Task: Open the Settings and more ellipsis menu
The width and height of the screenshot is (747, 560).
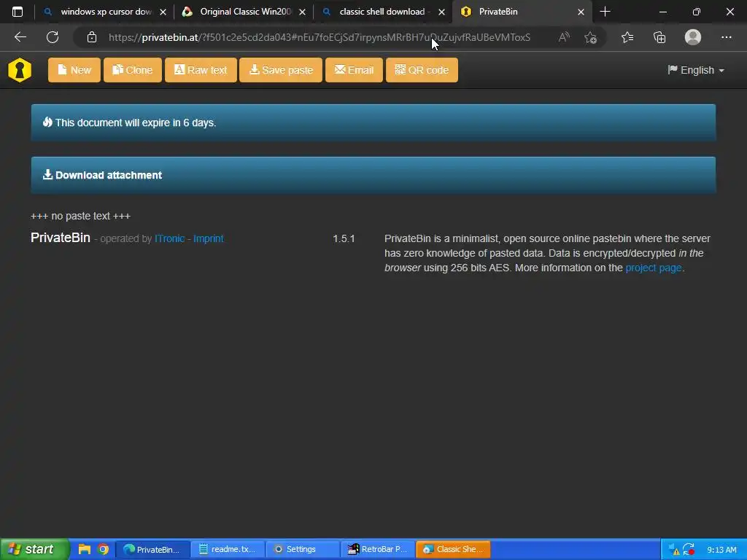Action: [726, 37]
